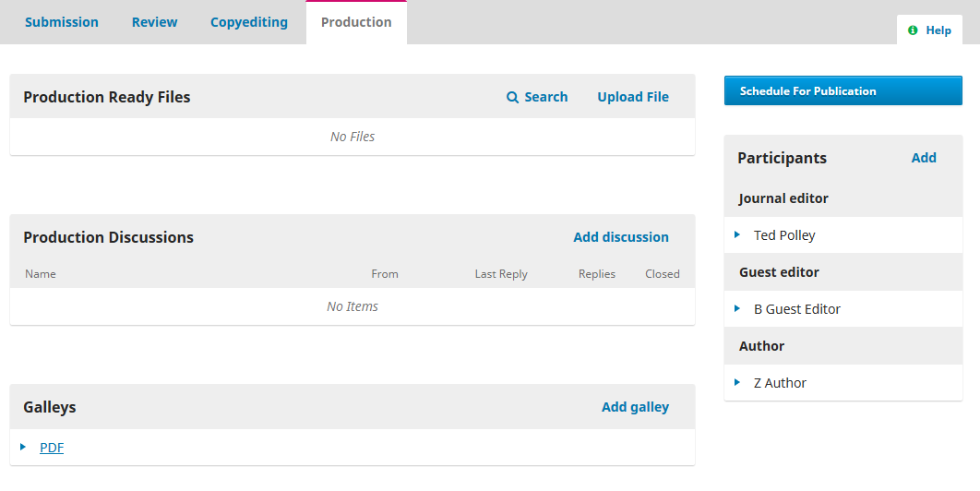The height and width of the screenshot is (491, 980).
Task: Click the Z Author name
Action: 780,383
